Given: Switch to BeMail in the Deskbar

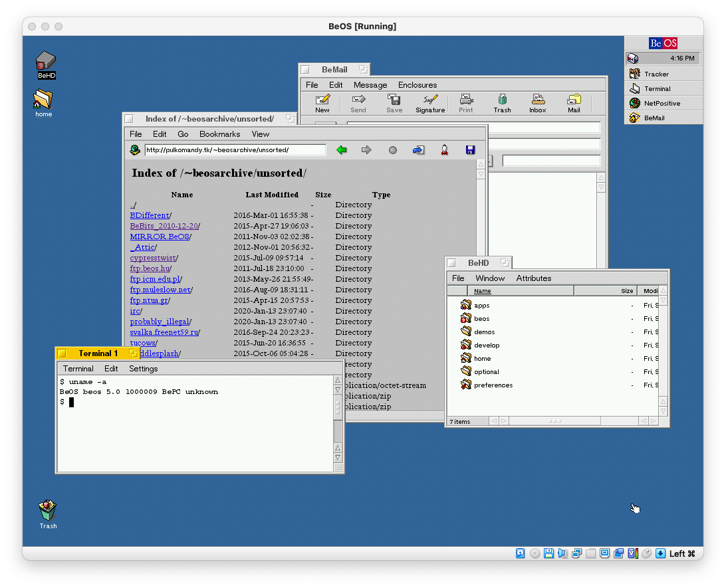Looking at the screenshot, I should tap(663, 118).
